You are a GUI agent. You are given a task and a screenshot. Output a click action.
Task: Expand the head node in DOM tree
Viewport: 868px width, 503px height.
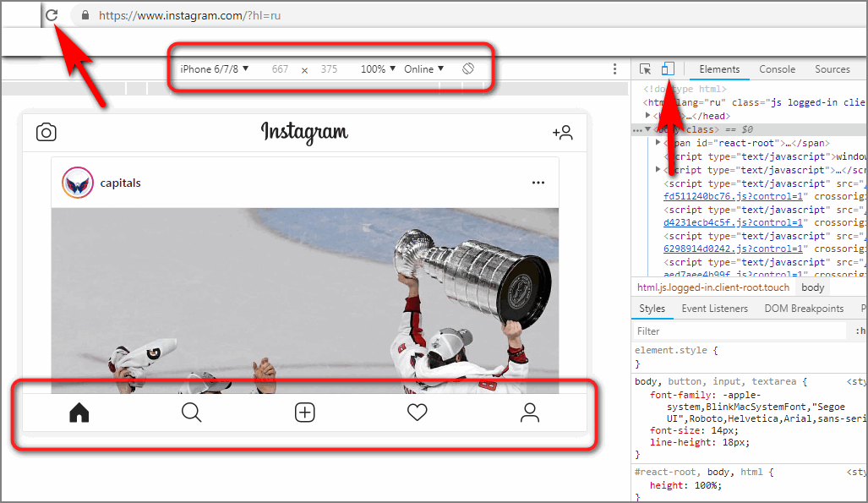[647, 116]
